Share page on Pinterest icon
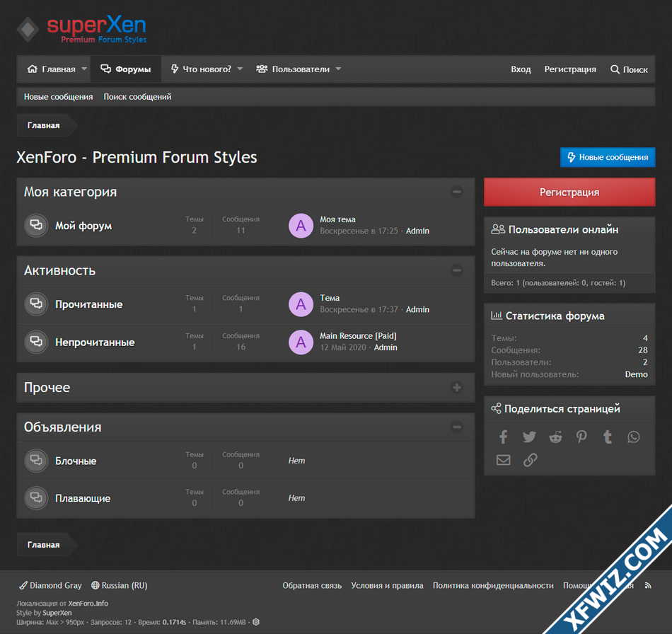Image resolution: width=672 pixels, height=634 pixels. [581, 437]
